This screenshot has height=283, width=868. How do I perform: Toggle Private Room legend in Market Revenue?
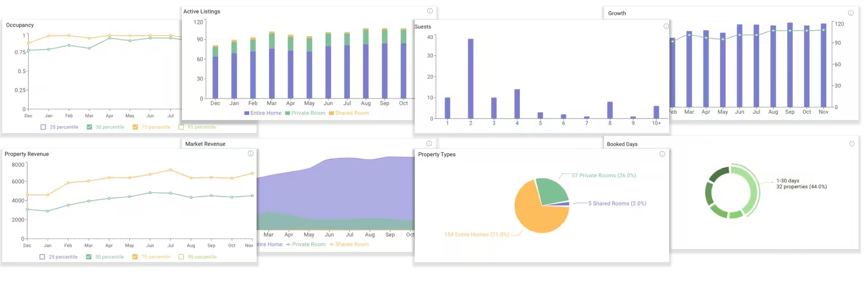pyautogui.click(x=305, y=245)
